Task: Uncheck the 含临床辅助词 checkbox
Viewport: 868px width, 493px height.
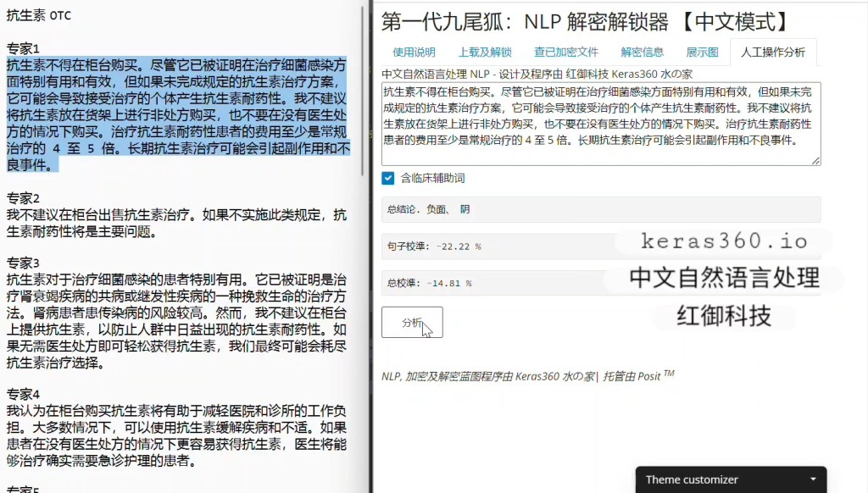Action: (388, 179)
